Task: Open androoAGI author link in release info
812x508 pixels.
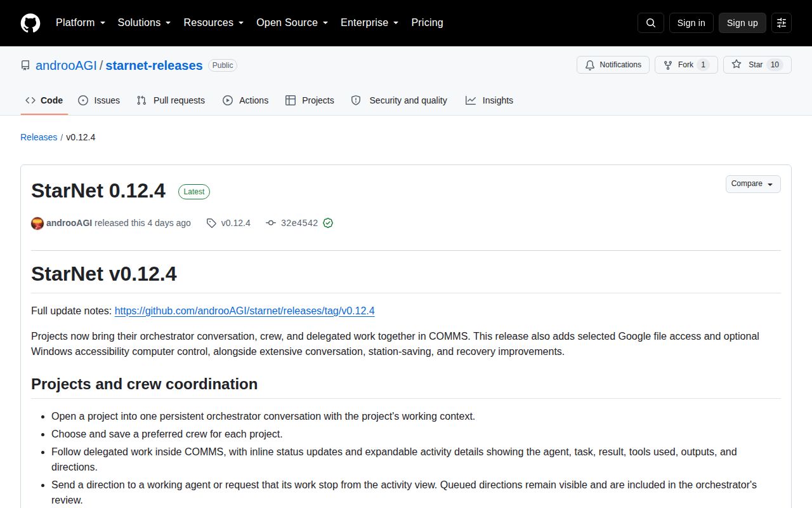Action: (69, 224)
